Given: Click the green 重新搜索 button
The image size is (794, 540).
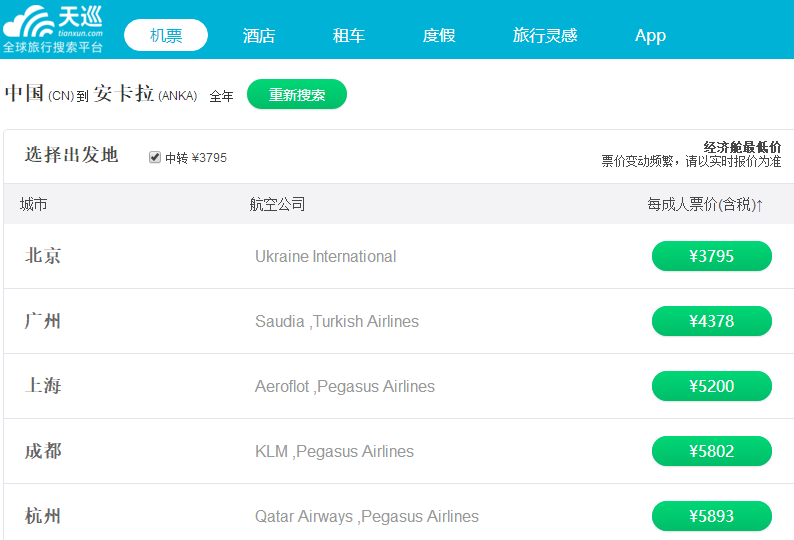Looking at the screenshot, I should click(297, 94).
